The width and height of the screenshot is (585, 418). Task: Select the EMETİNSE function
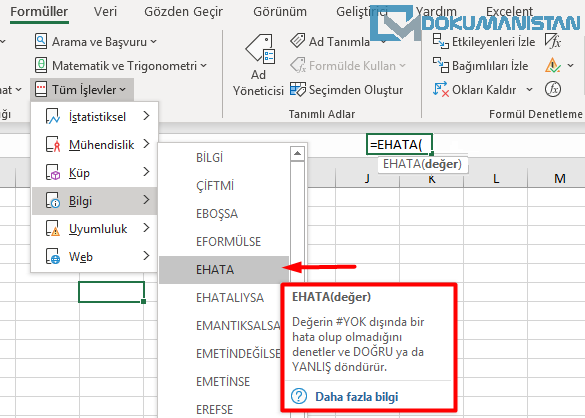coord(220,381)
